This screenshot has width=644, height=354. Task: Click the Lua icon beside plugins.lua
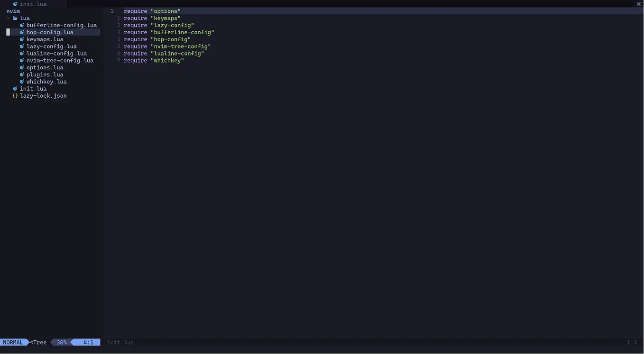point(21,75)
